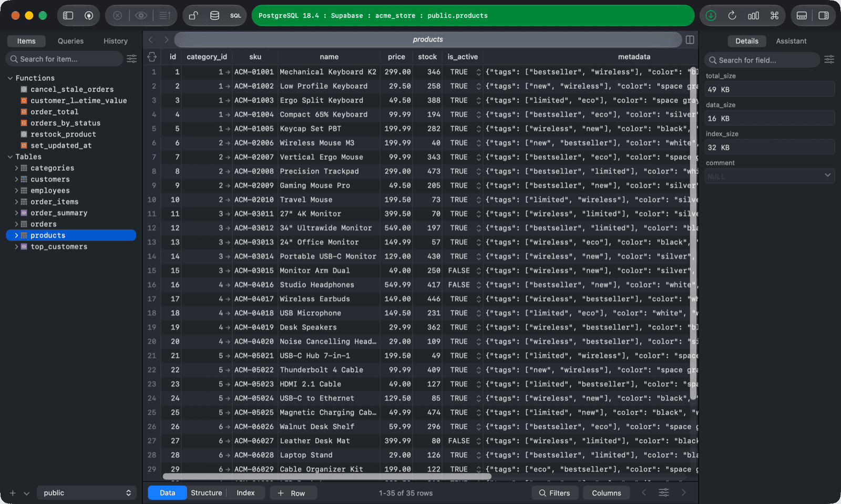Open the Filters button
Viewport: 841px width, 504px height.
[x=555, y=493]
